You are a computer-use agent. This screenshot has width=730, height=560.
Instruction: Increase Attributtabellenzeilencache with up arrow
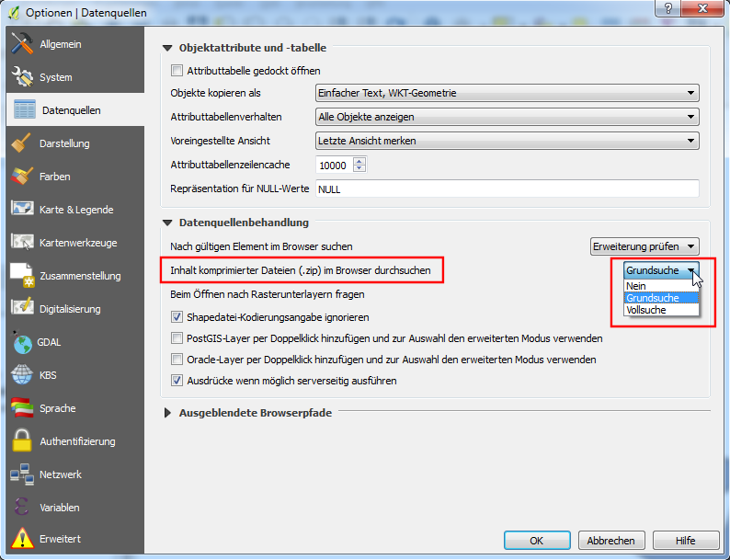[359, 161]
